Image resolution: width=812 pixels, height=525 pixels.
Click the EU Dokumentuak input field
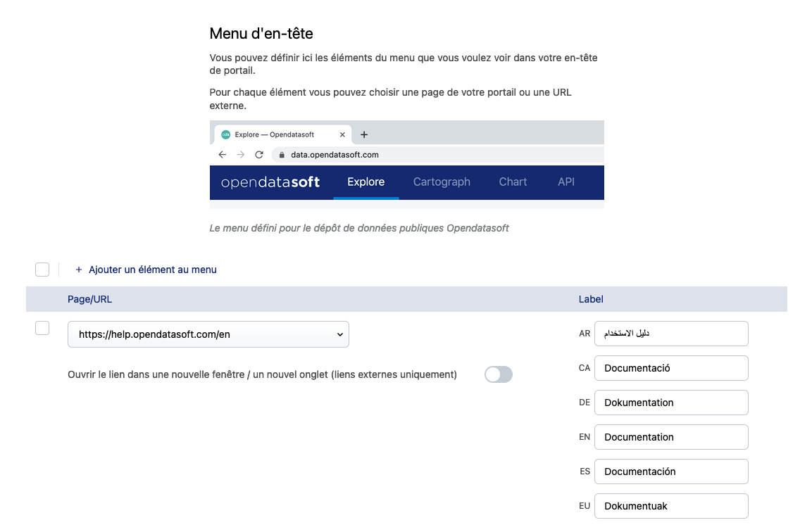pyautogui.click(x=671, y=506)
